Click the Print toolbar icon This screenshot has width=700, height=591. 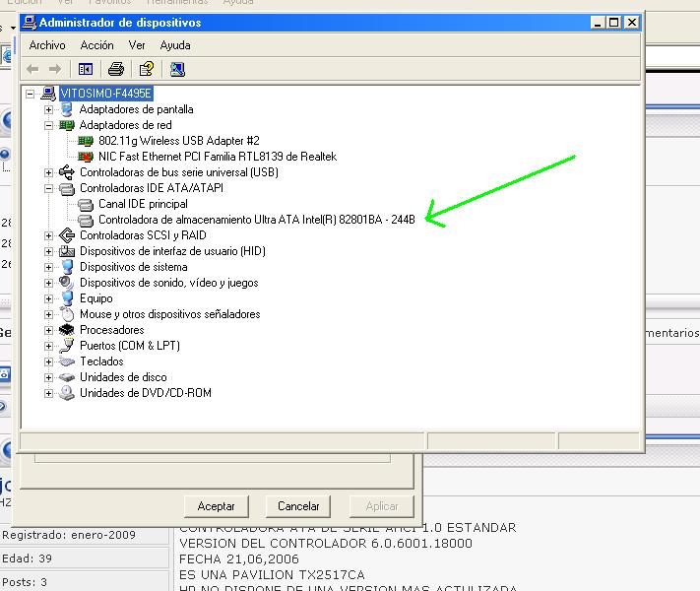116,69
